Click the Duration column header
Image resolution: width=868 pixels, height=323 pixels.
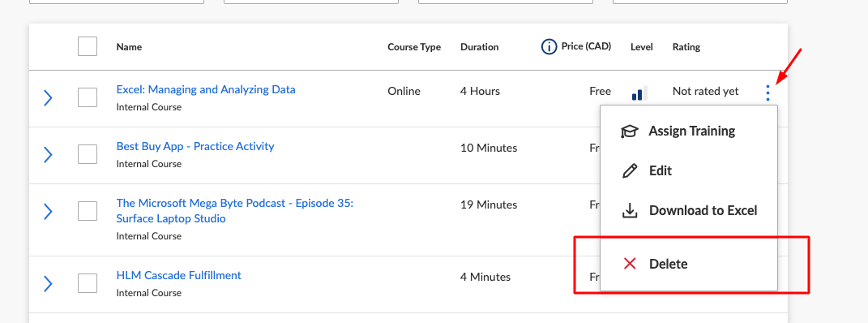[480, 47]
